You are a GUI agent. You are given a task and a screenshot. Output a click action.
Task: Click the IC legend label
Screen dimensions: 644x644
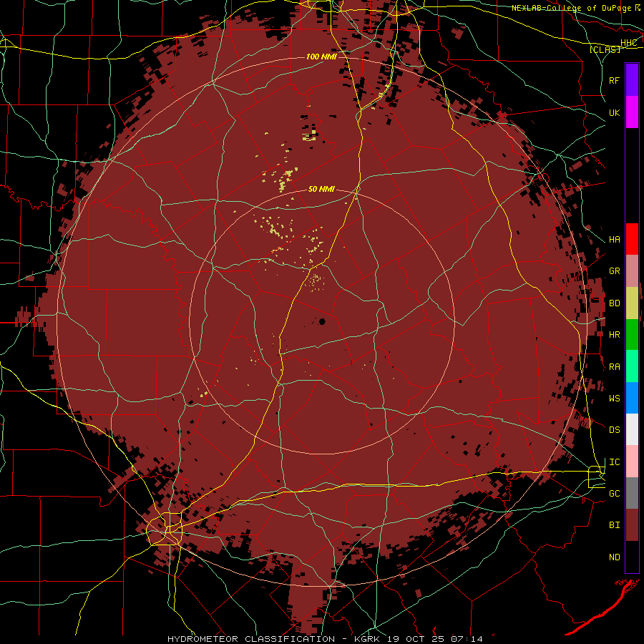[614, 462]
